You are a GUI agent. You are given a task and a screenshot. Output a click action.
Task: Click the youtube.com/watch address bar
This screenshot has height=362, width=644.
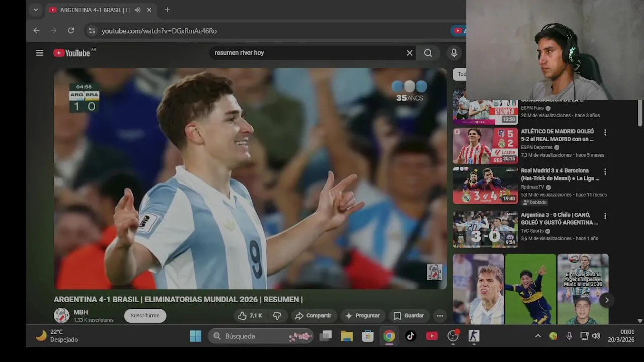click(159, 31)
